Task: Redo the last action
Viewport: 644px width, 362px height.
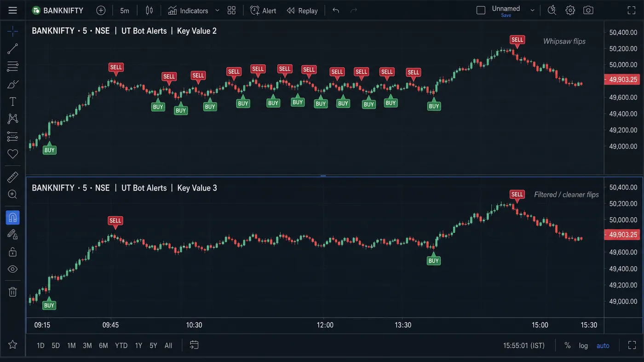Action: [354, 10]
